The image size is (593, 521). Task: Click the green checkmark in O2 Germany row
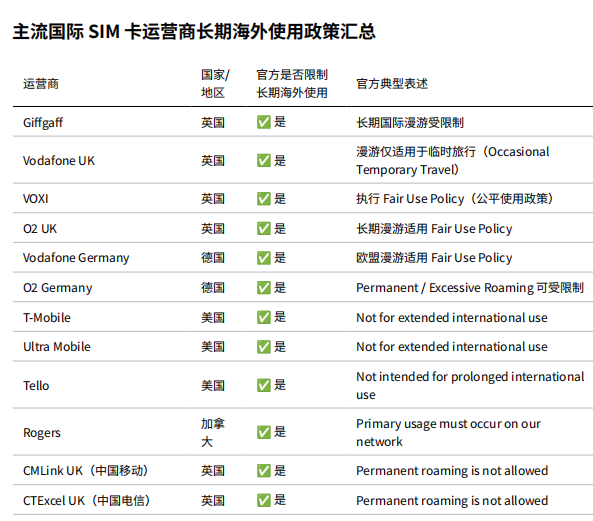tap(264, 288)
